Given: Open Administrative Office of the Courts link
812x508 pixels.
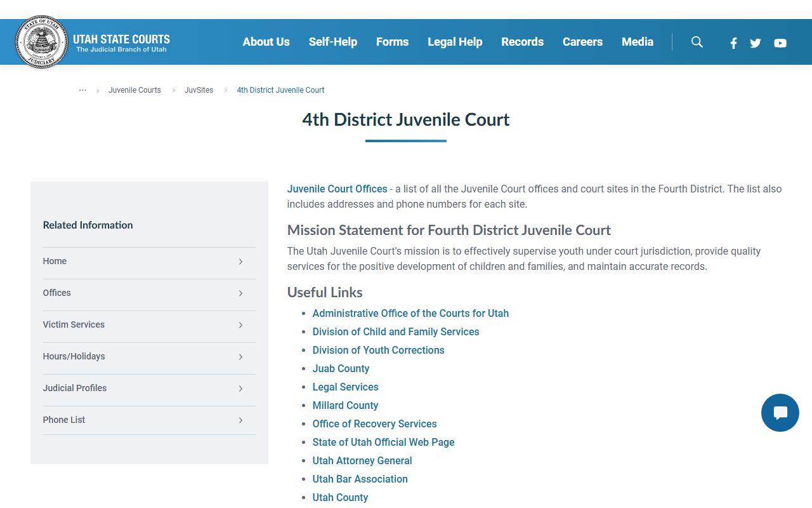Looking at the screenshot, I should 410,314.
